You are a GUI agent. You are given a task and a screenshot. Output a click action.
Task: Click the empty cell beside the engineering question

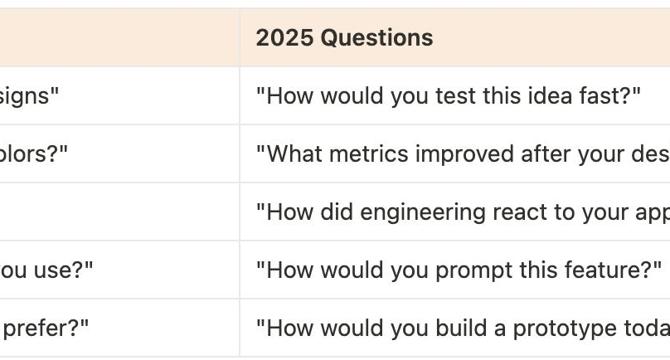pyautogui.click(x=120, y=212)
